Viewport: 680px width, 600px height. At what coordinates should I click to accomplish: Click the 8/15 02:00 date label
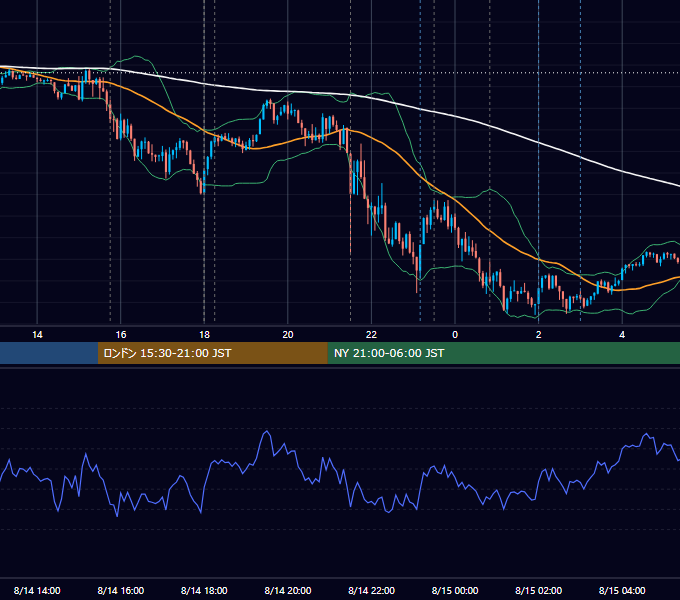click(539, 590)
